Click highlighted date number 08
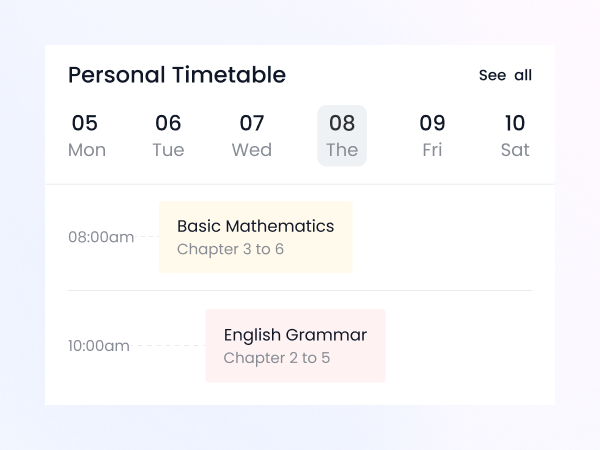 (342, 123)
